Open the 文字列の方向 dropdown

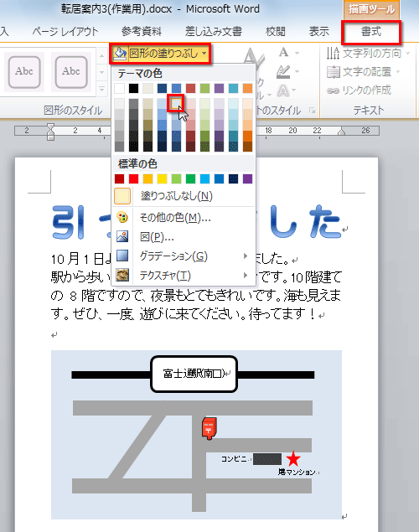point(369,54)
